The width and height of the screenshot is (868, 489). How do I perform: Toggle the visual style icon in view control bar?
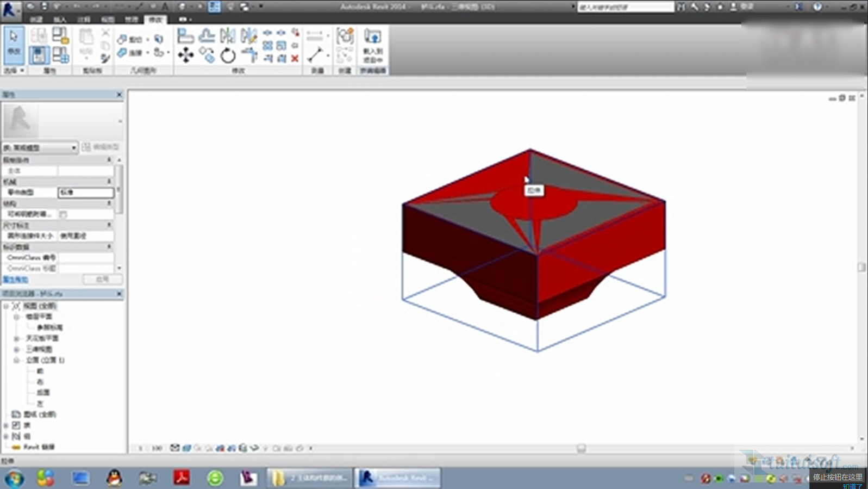pyautogui.click(x=186, y=448)
